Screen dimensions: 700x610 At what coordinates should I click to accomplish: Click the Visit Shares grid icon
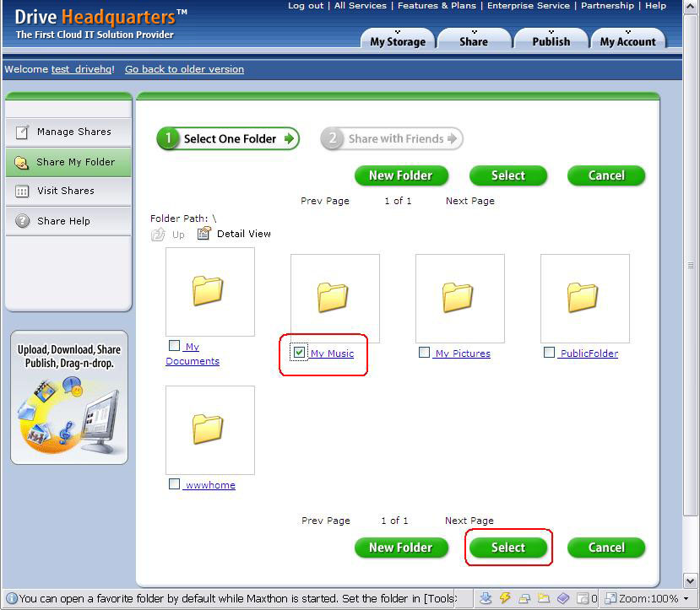coord(22,192)
